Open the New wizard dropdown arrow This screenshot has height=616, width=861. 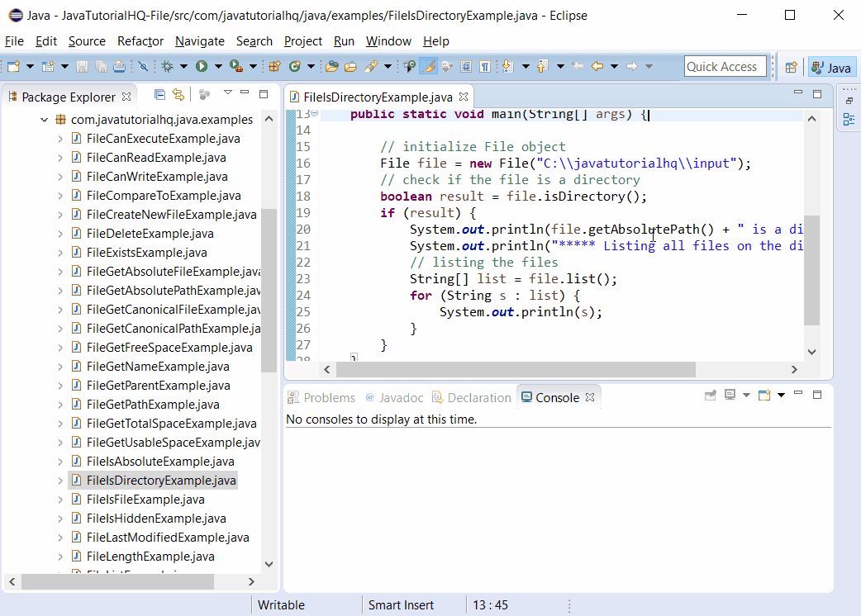click(31, 66)
